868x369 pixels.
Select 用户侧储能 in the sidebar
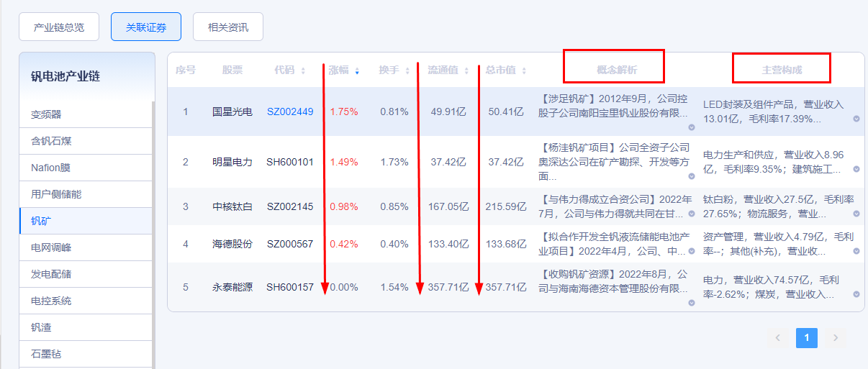(x=86, y=194)
